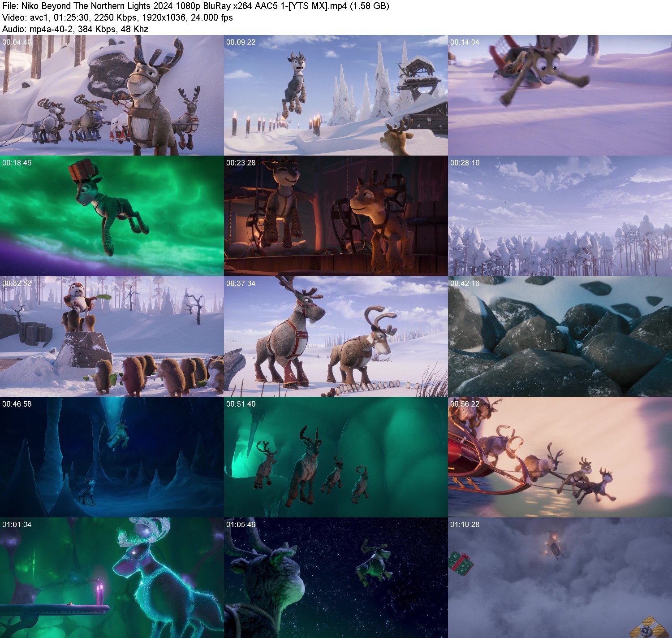Click the thumbnail at 00:32:52
672x638 pixels.
(x=112, y=337)
